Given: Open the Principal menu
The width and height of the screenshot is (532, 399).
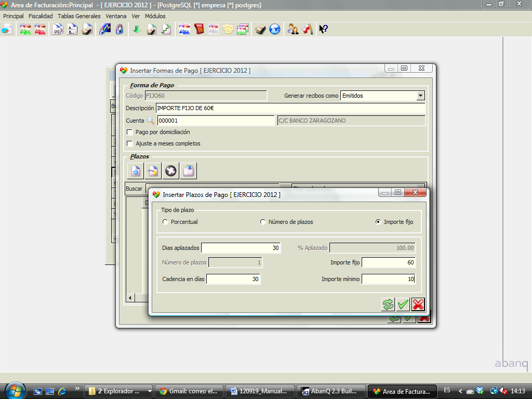Looking at the screenshot, I should (13, 16).
